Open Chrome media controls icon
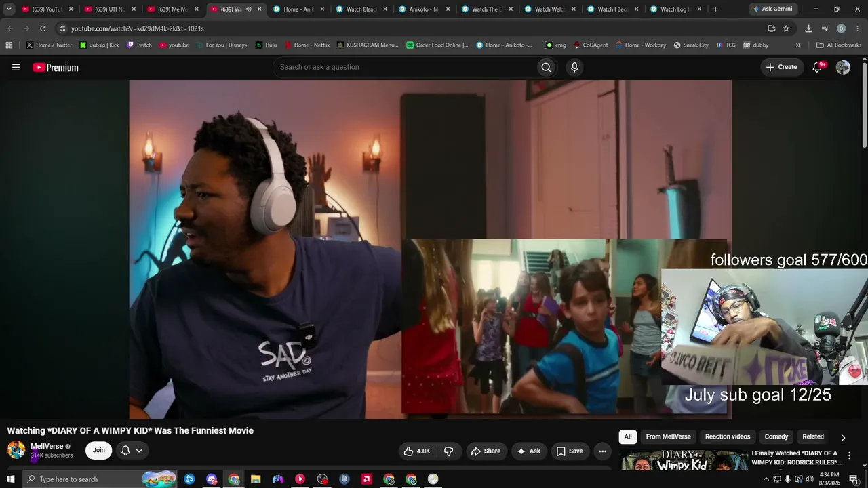 click(x=825, y=28)
